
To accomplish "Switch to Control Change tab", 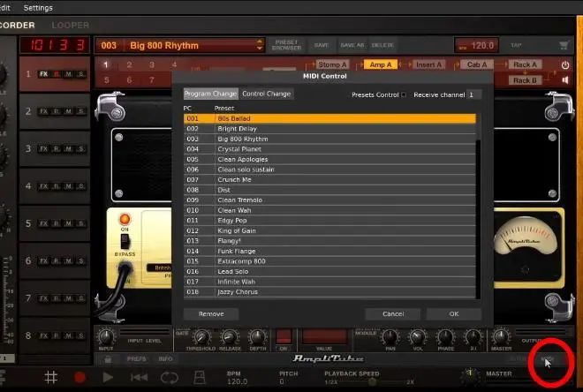I will click(266, 94).
